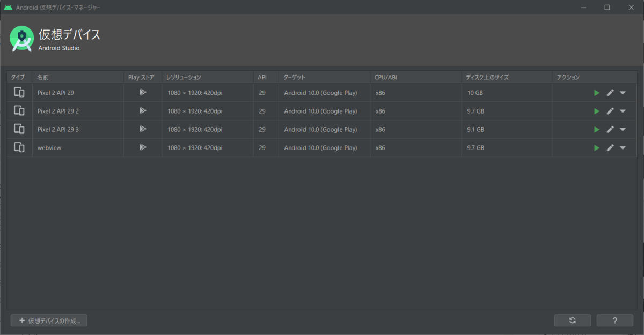
Task: Sort by the ディスク上のサイズ column header
Action: point(507,77)
